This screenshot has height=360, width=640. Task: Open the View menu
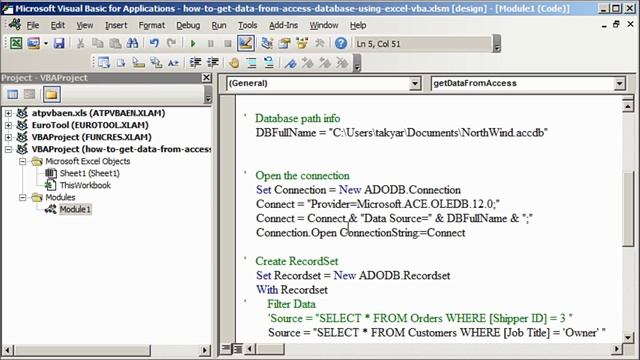click(x=84, y=25)
